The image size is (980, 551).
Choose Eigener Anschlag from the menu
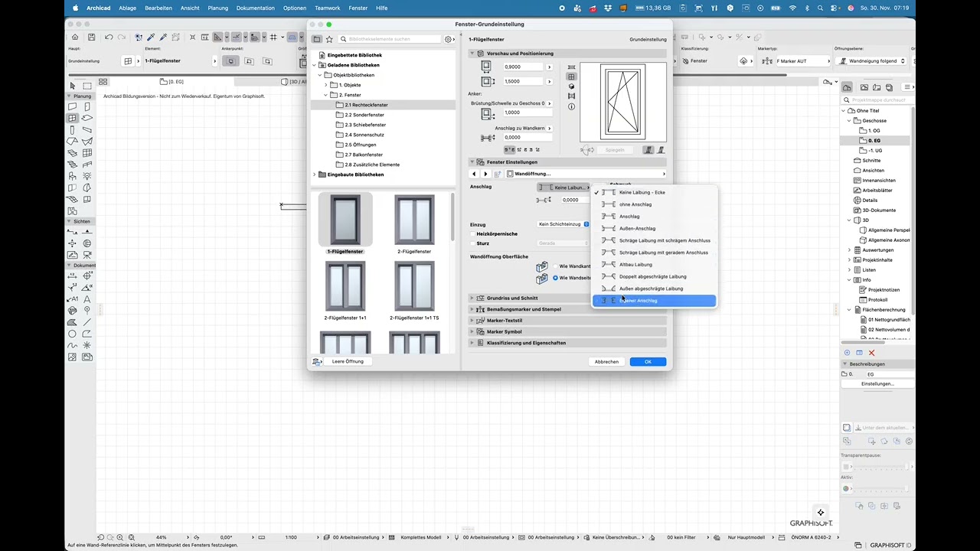655,301
